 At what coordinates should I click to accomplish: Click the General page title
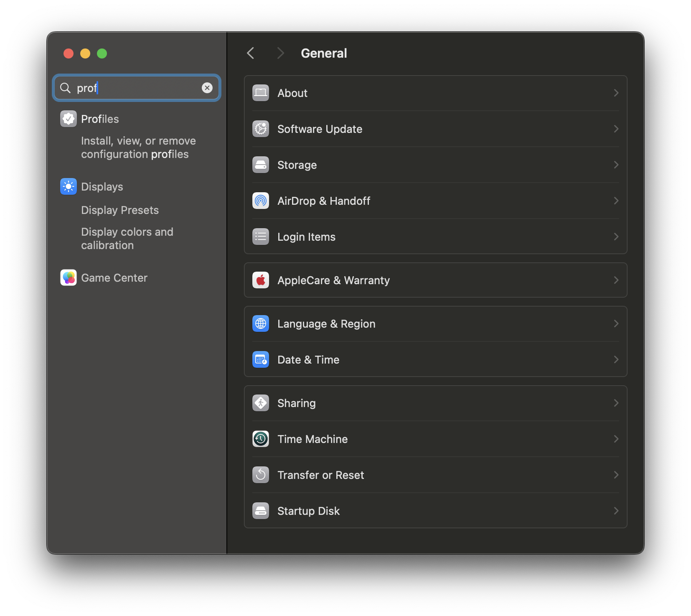pyautogui.click(x=324, y=53)
